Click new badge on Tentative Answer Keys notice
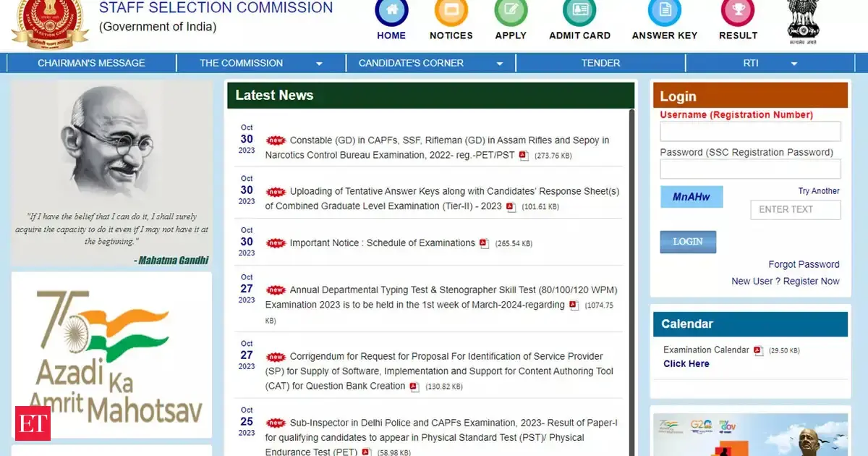Image resolution: width=868 pixels, height=456 pixels. tap(276, 192)
